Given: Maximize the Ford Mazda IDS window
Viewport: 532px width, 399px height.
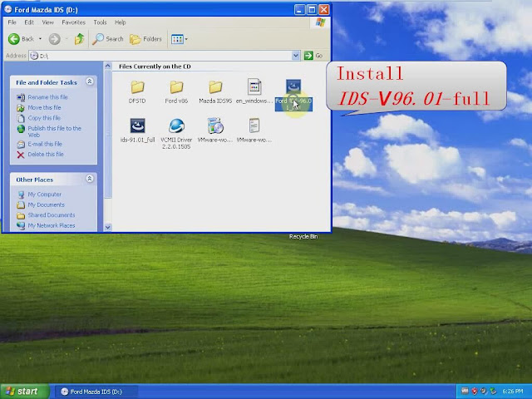Looking at the screenshot, I should pyautogui.click(x=312, y=10).
